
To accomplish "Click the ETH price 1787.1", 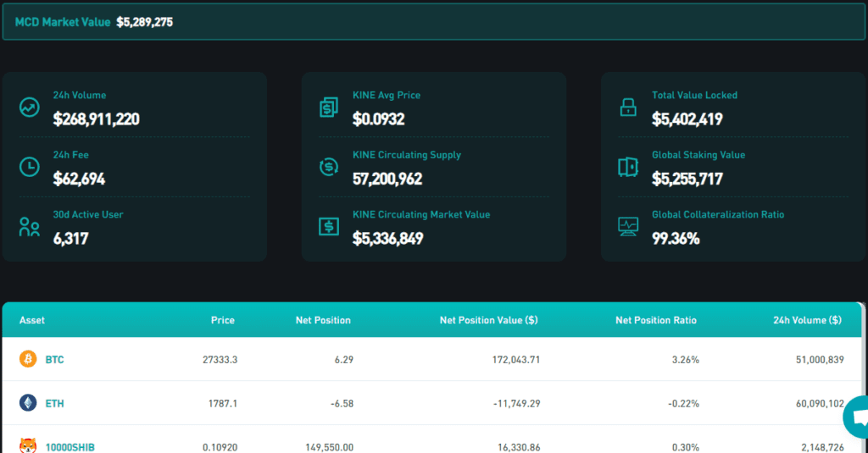I will (x=223, y=404).
